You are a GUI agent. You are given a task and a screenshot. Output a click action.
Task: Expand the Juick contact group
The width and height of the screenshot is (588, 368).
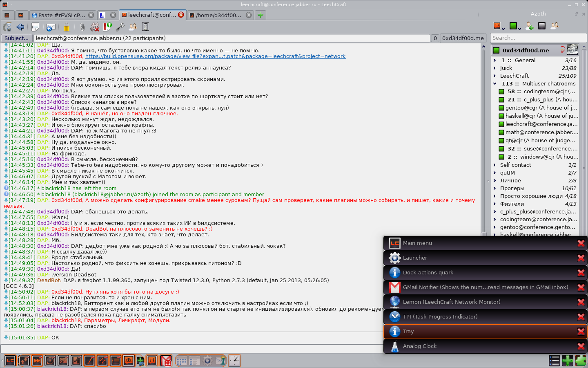(x=494, y=68)
